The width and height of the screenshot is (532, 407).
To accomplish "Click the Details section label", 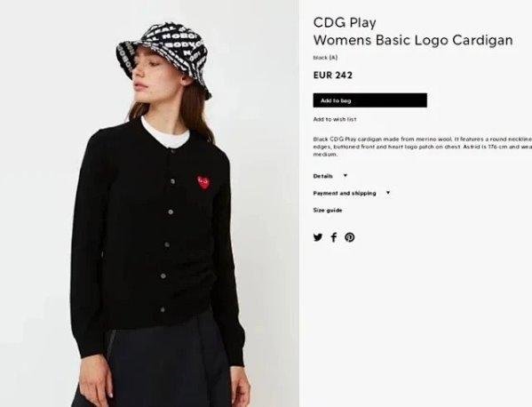I will coord(322,176).
